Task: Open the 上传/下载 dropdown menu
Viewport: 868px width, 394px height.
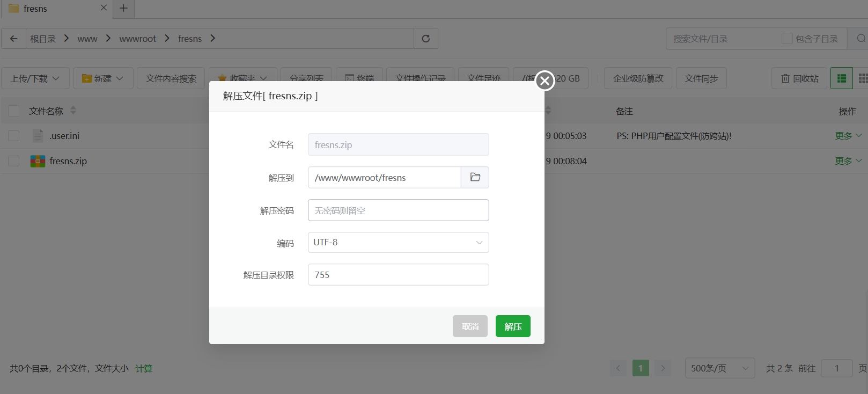Action: [x=35, y=78]
